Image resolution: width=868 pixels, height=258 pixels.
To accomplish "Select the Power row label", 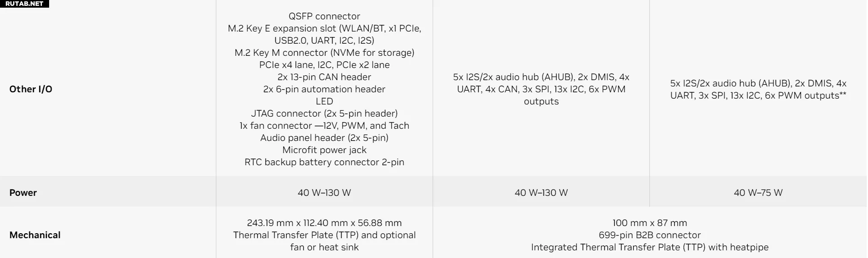I will click(x=23, y=193).
